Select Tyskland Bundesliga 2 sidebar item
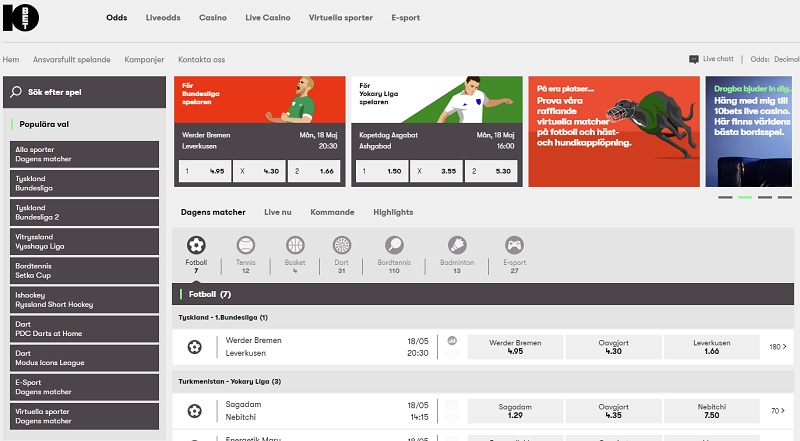Viewport: 800px width, 441px height. click(x=84, y=212)
